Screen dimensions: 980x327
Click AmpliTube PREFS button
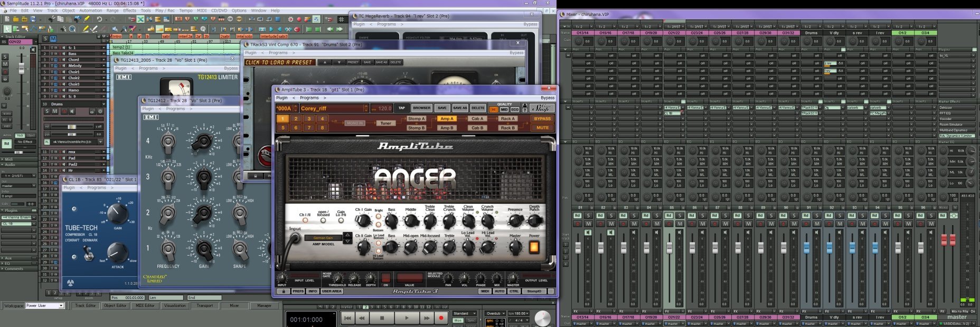tap(298, 291)
